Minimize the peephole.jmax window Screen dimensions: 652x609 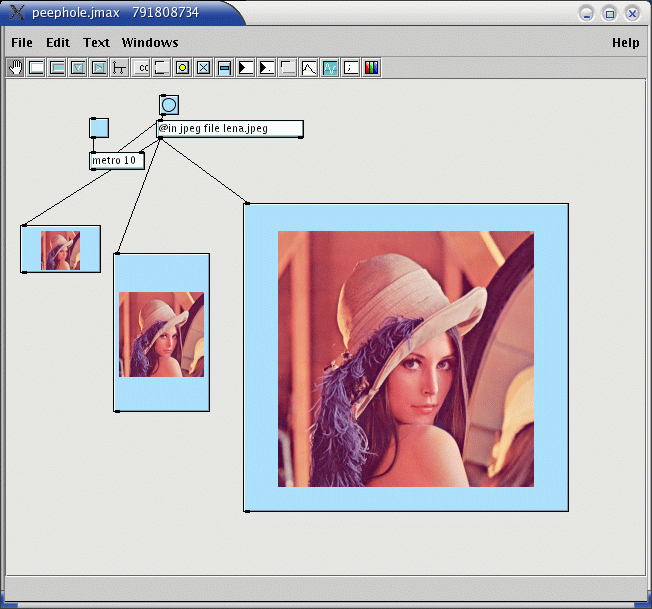[587, 14]
